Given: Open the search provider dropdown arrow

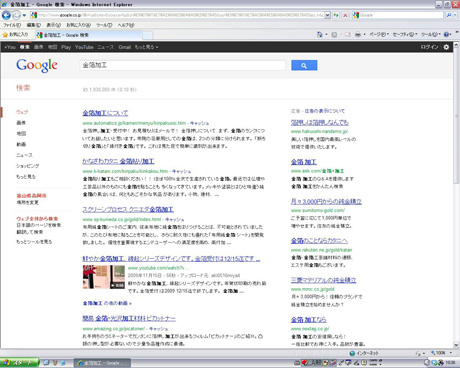Looking at the screenshot, I should (x=455, y=15).
